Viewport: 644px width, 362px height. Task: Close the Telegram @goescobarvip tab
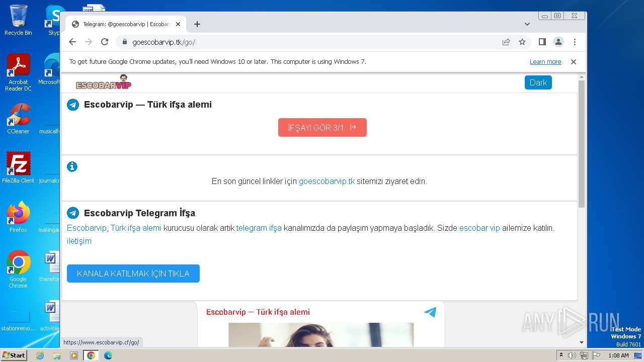178,24
